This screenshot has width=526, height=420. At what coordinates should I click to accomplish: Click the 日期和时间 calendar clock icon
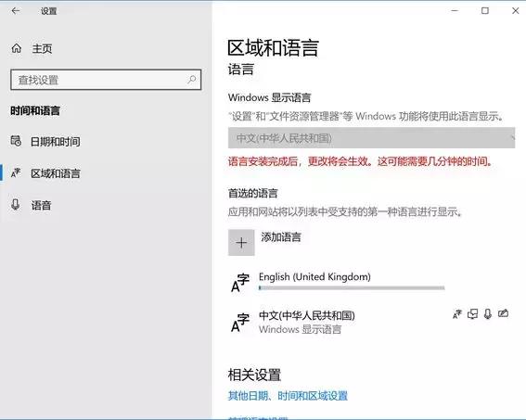point(16,141)
